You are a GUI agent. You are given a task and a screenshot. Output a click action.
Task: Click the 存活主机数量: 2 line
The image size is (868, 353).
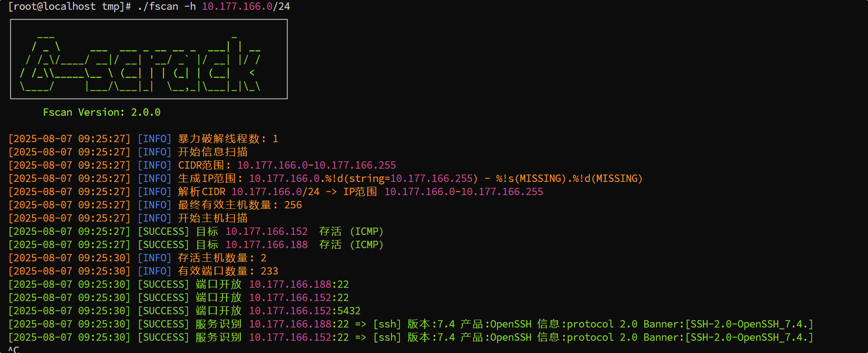coord(137,258)
